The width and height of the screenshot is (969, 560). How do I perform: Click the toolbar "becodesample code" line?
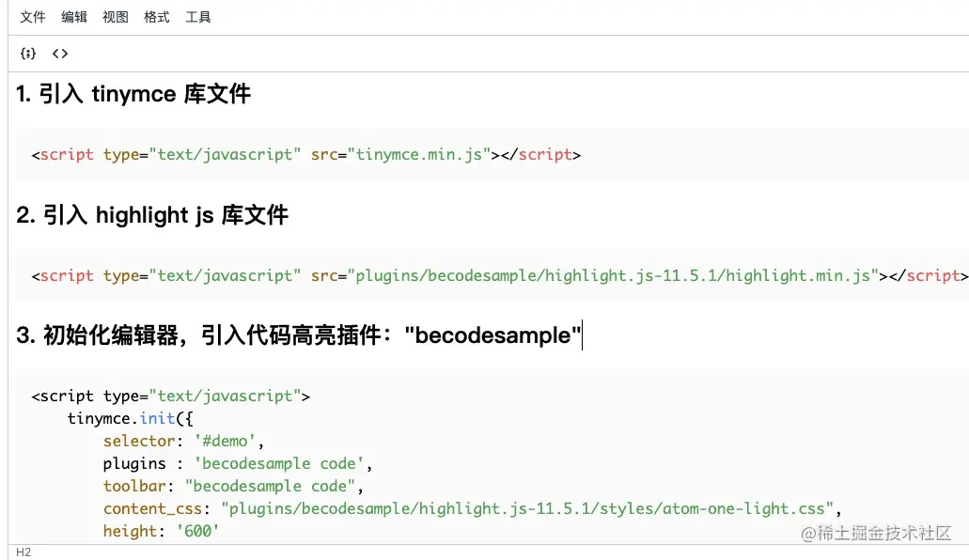pyautogui.click(x=233, y=486)
